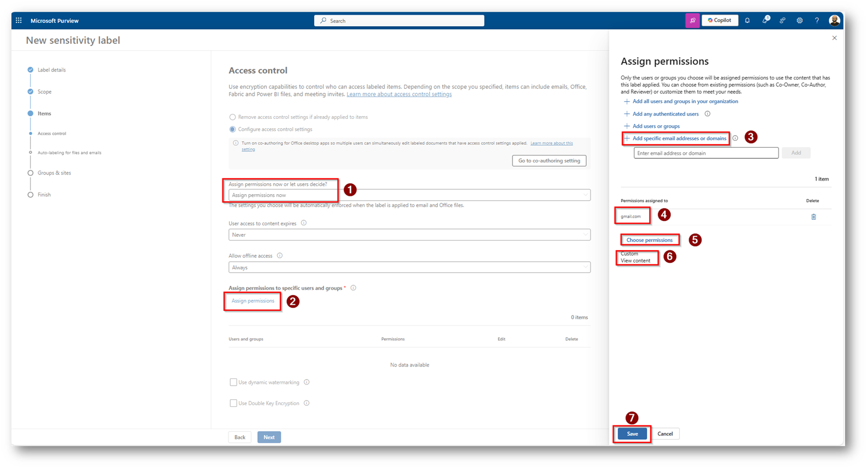The height and width of the screenshot is (469, 868).
Task: Go to the Finish step
Action: (x=44, y=195)
